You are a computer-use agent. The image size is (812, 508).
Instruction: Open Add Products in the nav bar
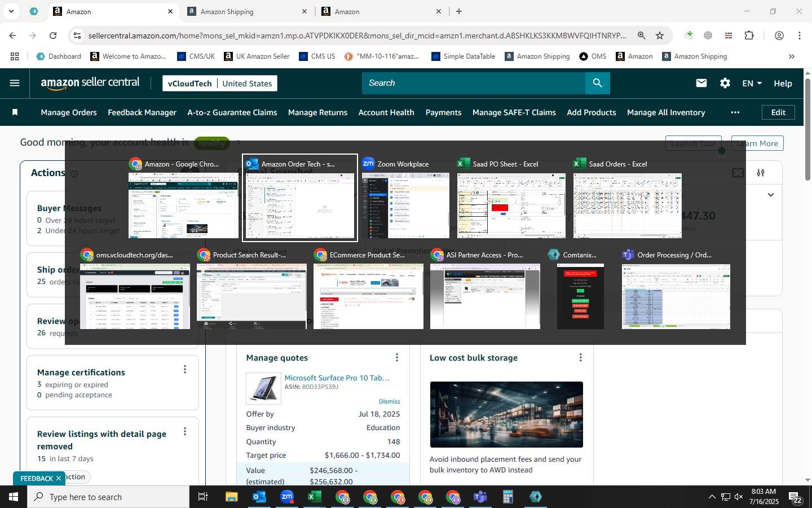(592, 112)
